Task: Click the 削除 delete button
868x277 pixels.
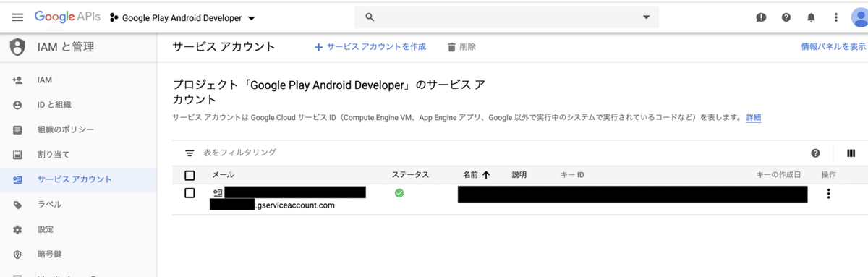Action: (x=461, y=47)
